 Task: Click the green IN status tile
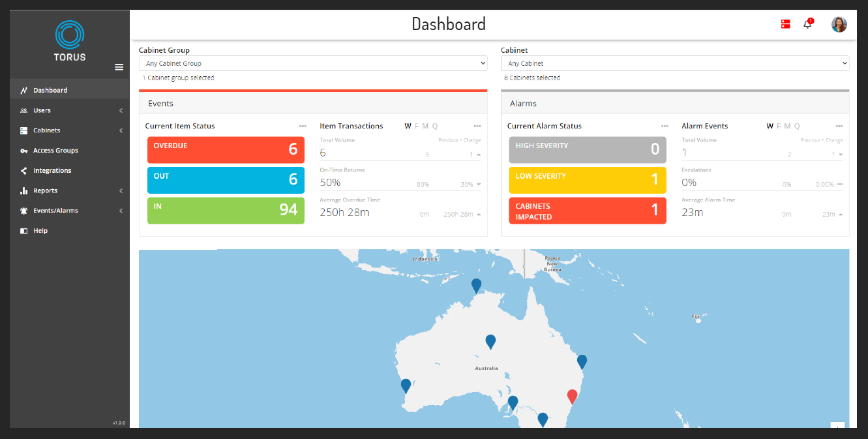226,210
